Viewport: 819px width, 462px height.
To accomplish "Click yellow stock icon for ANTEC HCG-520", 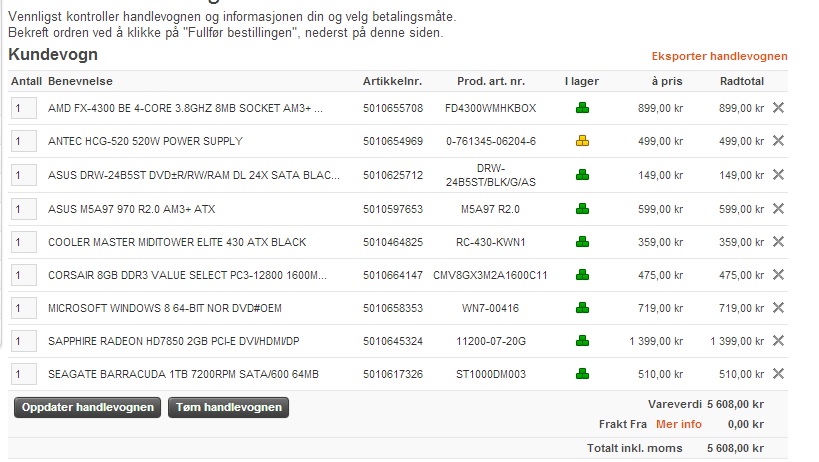I will tap(582, 141).
